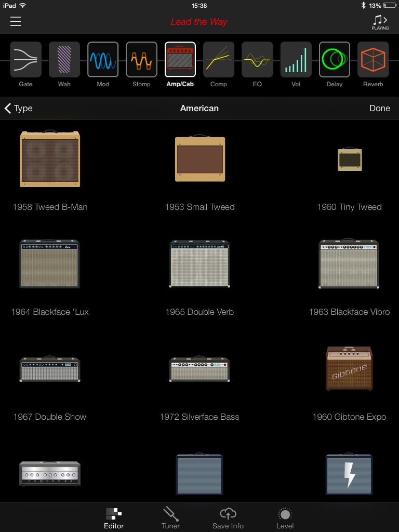Choose the 1953 Small Tweed amp
Screen dimensions: 399x532
pyautogui.click(x=200, y=159)
